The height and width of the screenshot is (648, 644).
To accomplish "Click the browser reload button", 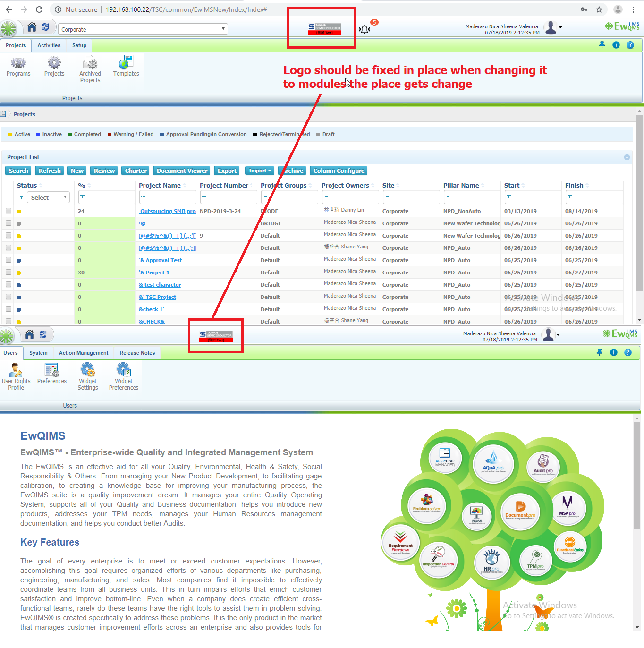I will pyautogui.click(x=39, y=9).
